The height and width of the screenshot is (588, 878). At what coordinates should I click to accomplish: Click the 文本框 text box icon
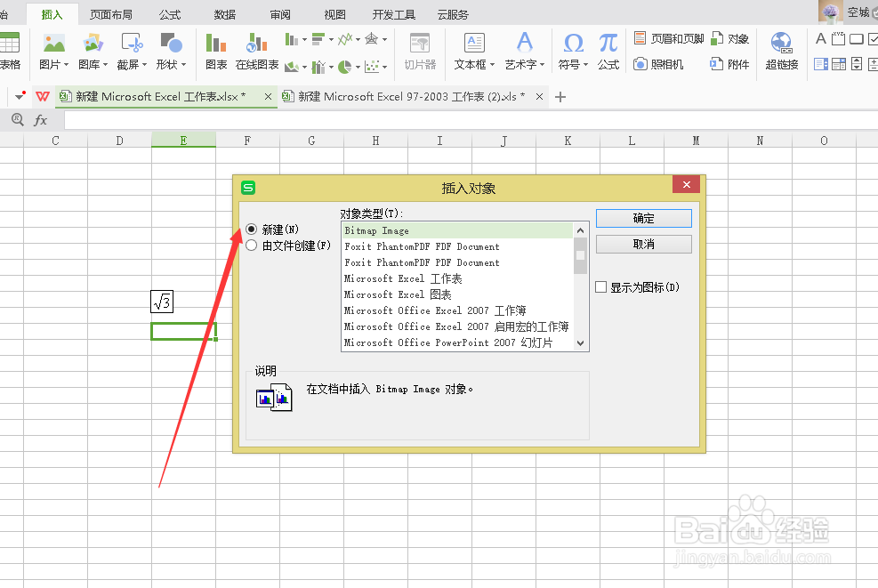474,43
